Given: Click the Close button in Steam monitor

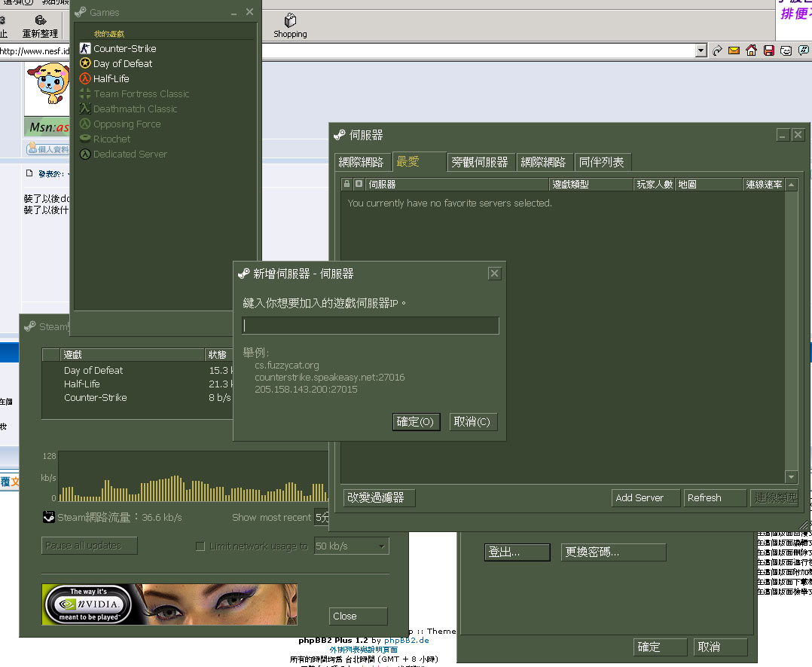Looking at the screenshot, I should [x=359, y=616].
